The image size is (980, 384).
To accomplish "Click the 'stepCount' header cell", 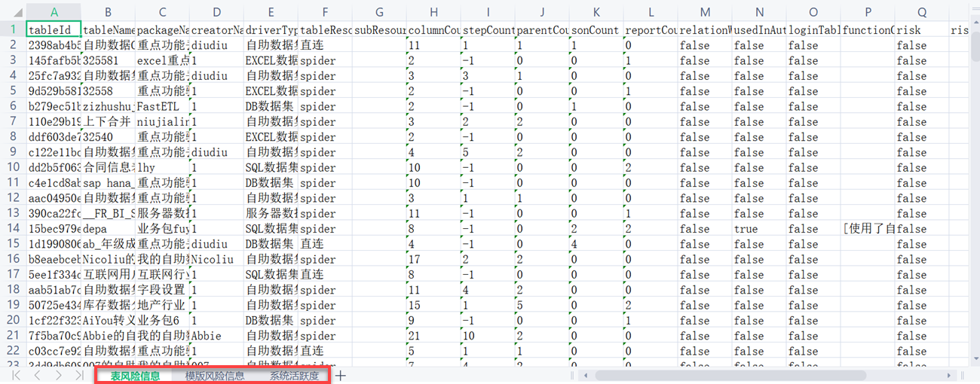I will point(488,29).
